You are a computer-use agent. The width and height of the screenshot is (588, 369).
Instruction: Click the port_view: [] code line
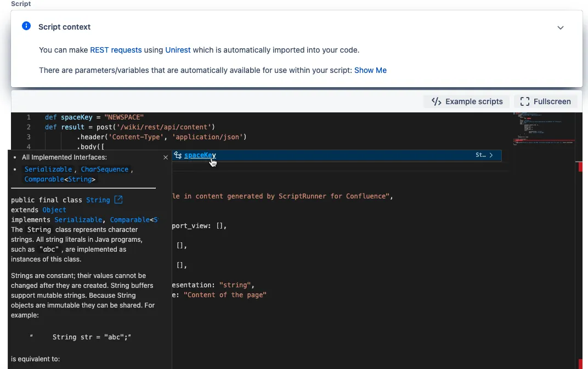pos(199,226)
